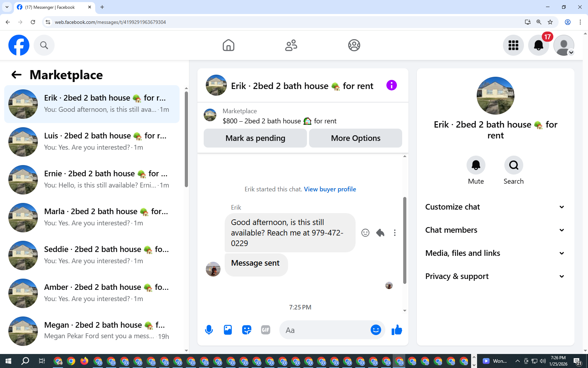Image resolution: width=588 pixels, height=368 pixels.
Task: Expand Privacy & support section
Action: click(495, 276)
